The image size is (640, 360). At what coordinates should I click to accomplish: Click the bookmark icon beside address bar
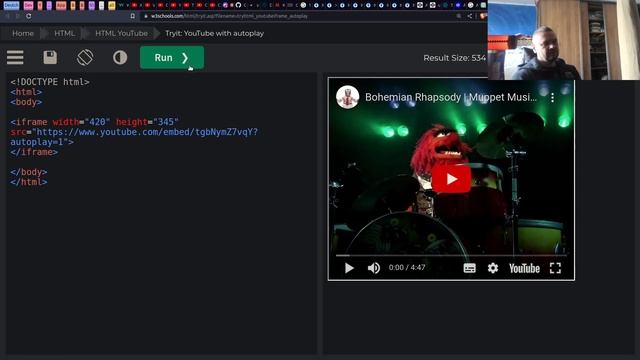click(133, 16)
